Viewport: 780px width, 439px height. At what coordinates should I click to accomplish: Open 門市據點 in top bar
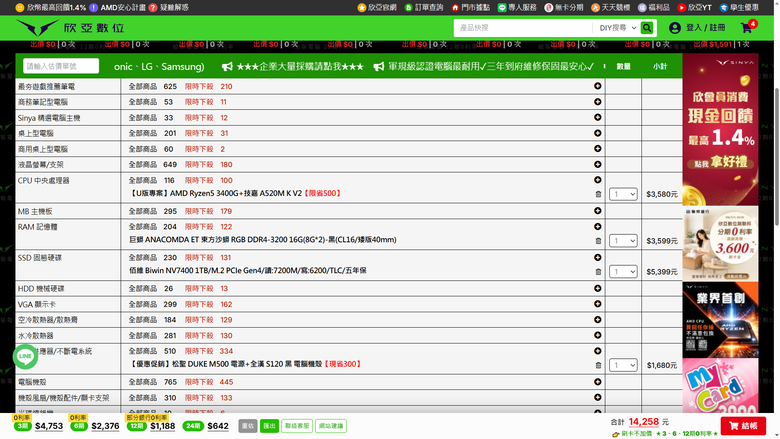[x=470, y=7]
